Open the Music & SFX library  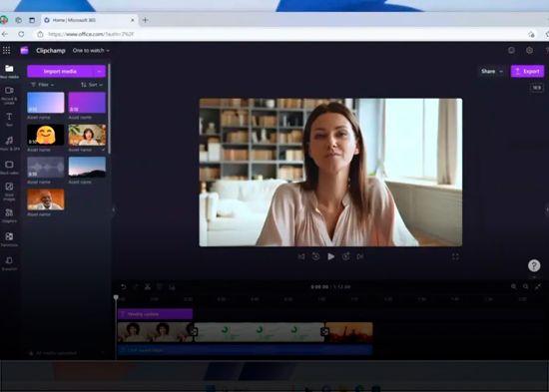9,144
